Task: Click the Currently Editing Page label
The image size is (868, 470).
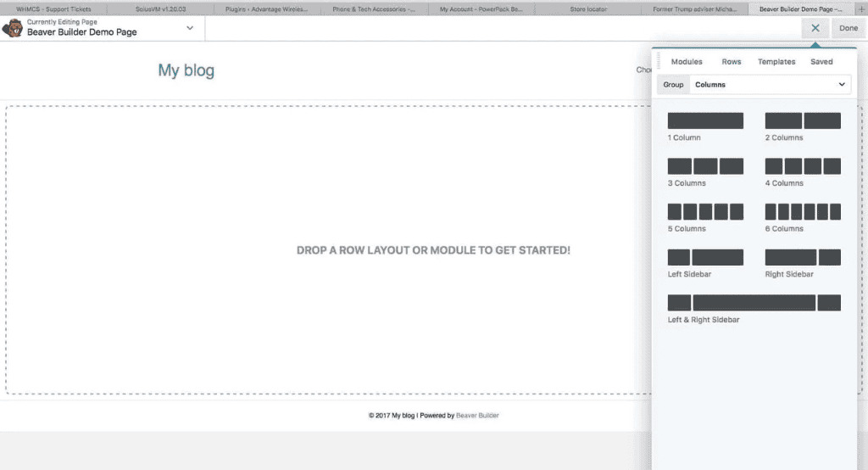Action: click(x=62, y=22)
